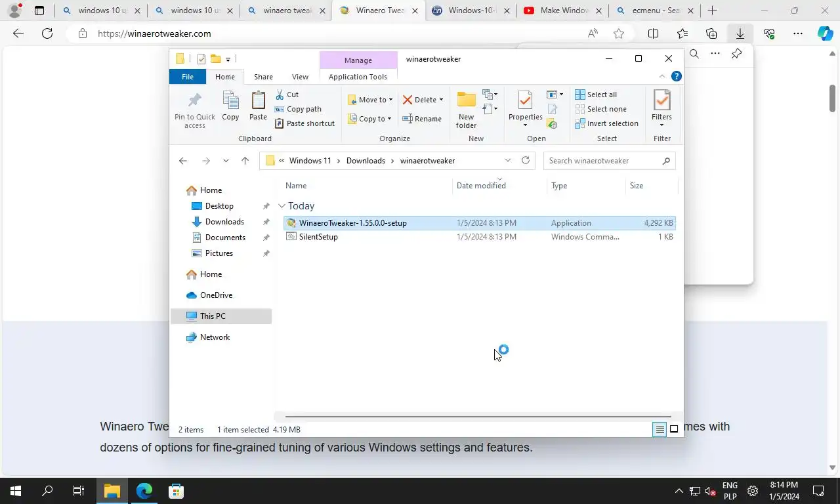The image size is (840, 504).
Task: Open recent locations dropdown chevron
Action: (226, 161)
